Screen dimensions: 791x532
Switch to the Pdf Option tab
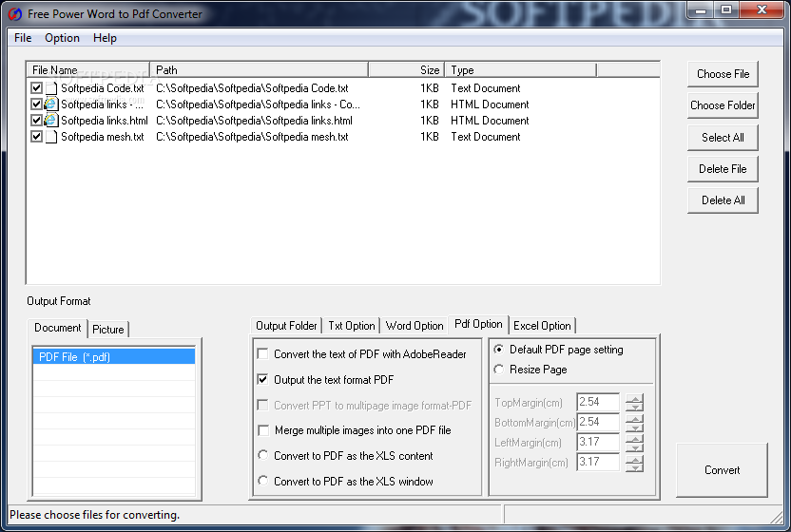[478, 324]
